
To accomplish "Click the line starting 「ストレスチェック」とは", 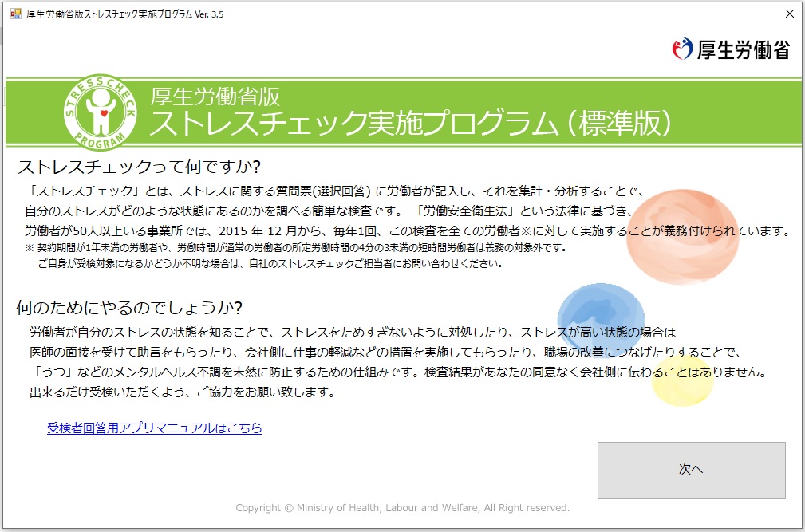I will pos(335,191).
